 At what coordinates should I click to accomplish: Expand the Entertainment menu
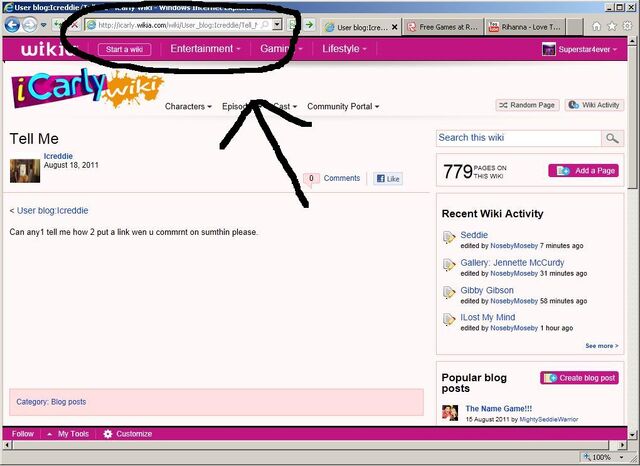205,49
